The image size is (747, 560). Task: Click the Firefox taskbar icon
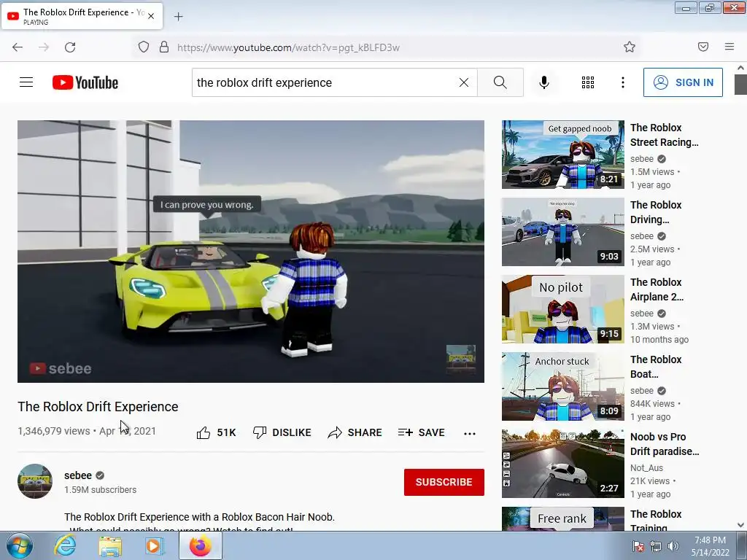pyautogui.click(x=200, y=545)
